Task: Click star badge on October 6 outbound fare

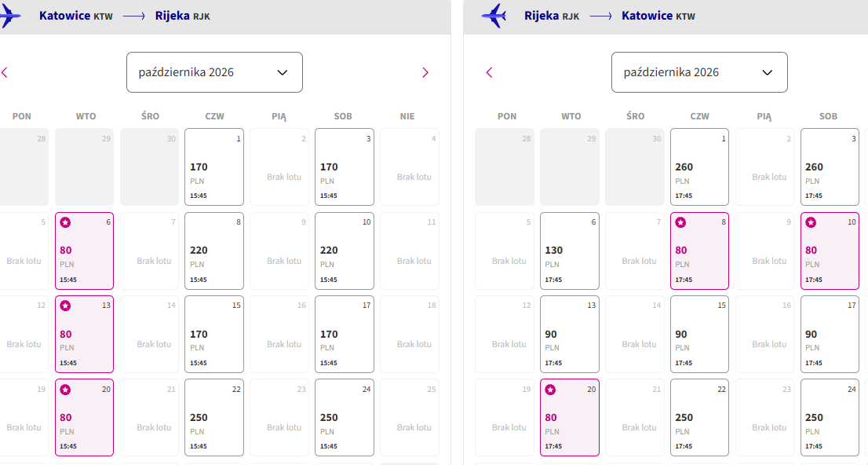Action: (x=65, y=223)
